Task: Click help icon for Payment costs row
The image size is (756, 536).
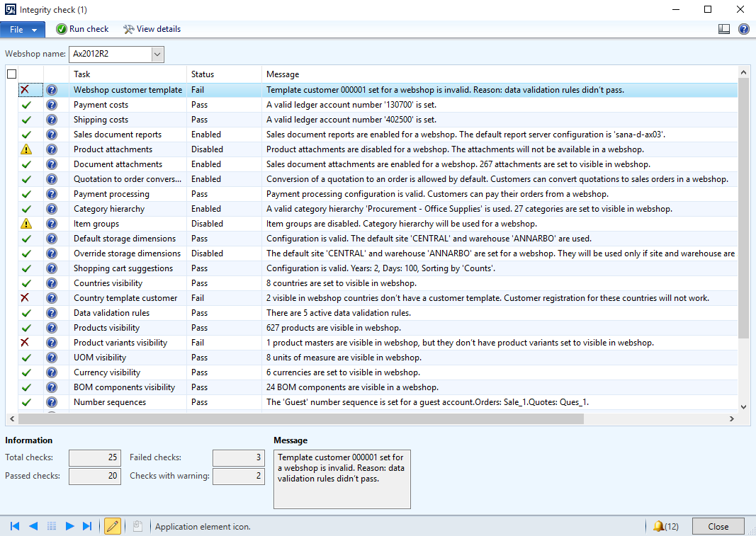Action: point(52,105)
